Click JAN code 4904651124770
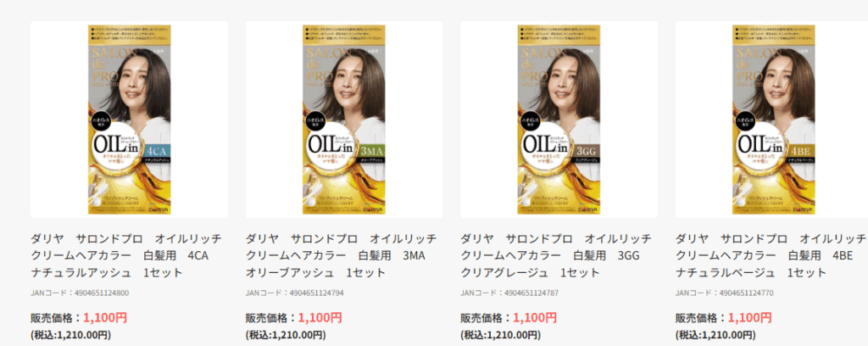This screenshot has width=868, height=346. [x=725, y=293]
